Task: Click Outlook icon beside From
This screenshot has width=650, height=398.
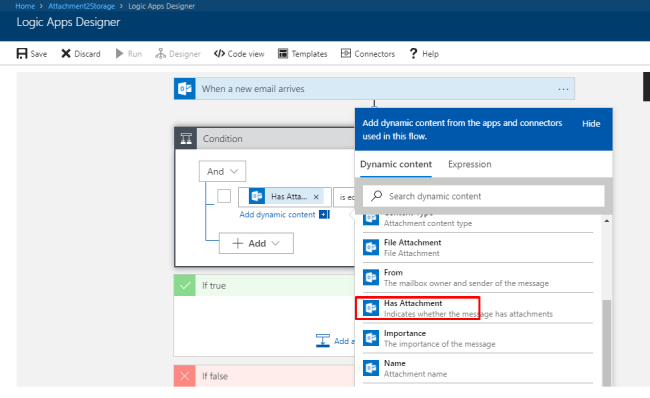Action: [x=371, y=278]
